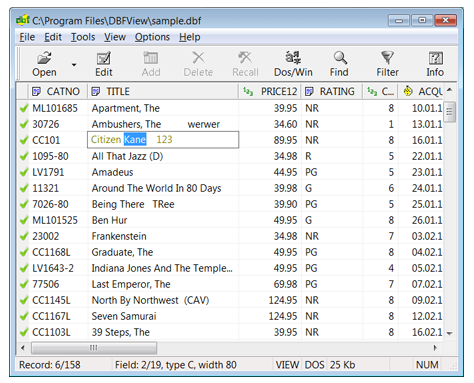Screen dimensions: 474x383
Task: Select the rating R cell for All That Jazz
Action: pos(332,156)
